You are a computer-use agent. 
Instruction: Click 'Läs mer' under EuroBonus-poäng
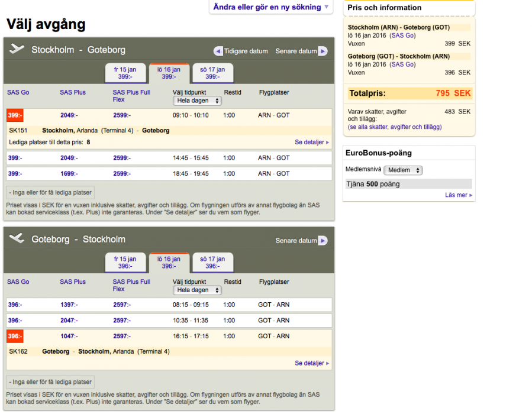pos(459,195)
